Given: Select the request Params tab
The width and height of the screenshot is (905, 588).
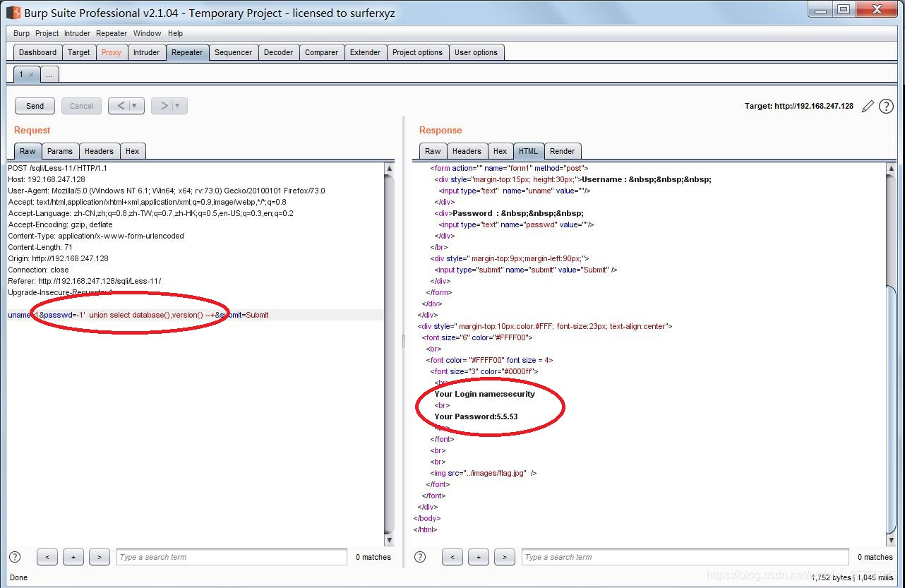Looking at the screenshot, I should point(60,151).
